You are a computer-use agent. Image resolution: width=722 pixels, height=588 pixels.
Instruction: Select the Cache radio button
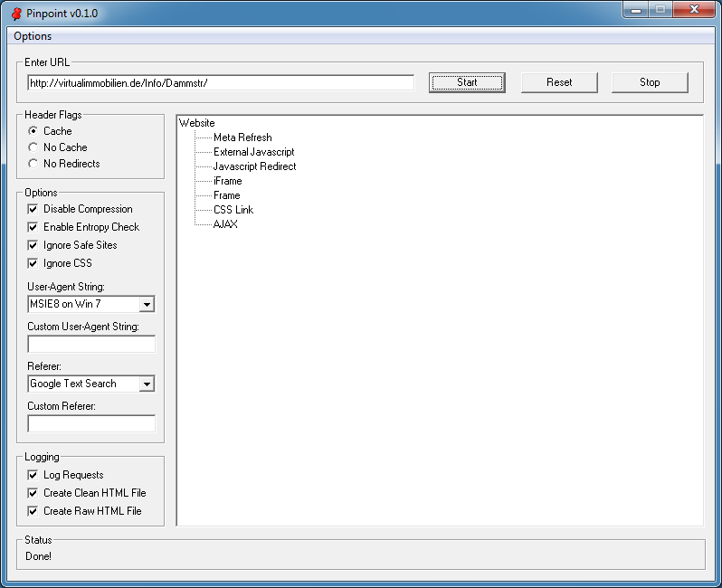pos(33,131)
